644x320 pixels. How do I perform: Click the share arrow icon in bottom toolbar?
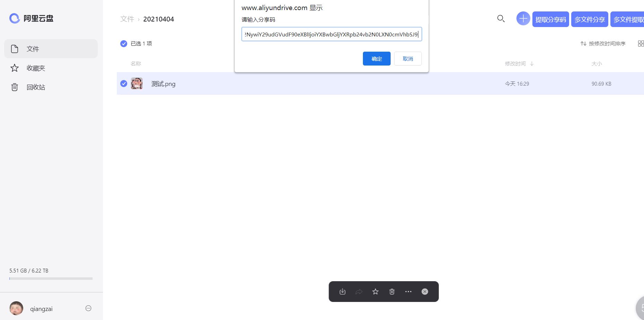359,292
